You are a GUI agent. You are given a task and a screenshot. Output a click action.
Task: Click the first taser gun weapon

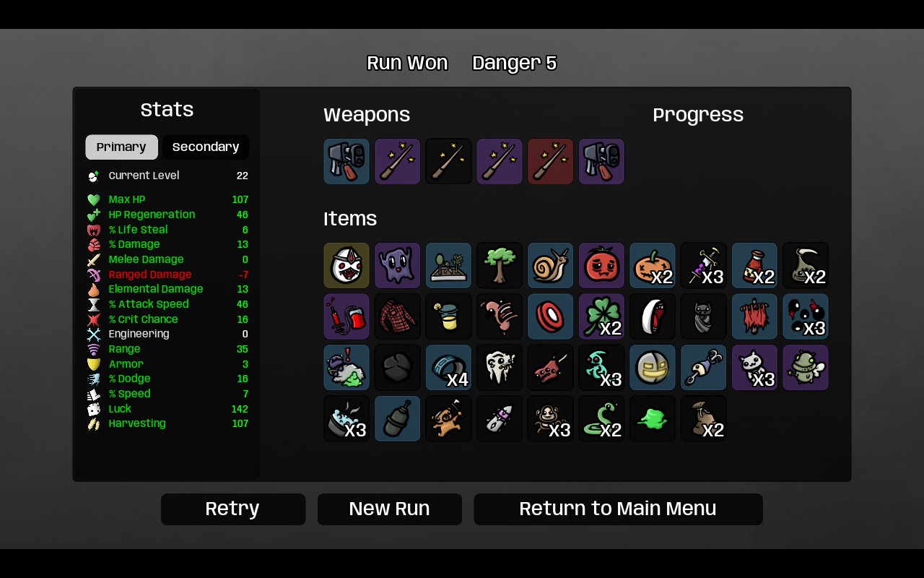[346, 161]
